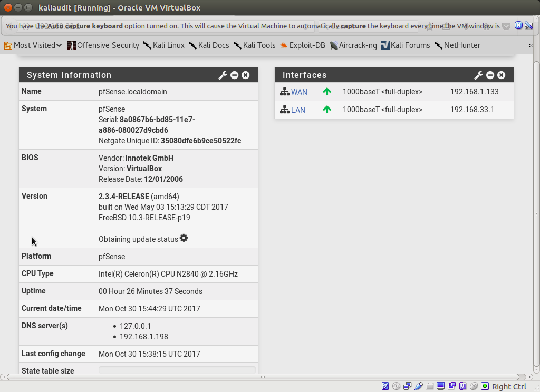Viewport: 540px width, 392px height.
Task: Select WAN IP address 192.168.1.133
Action: click(x=474, y=92)
